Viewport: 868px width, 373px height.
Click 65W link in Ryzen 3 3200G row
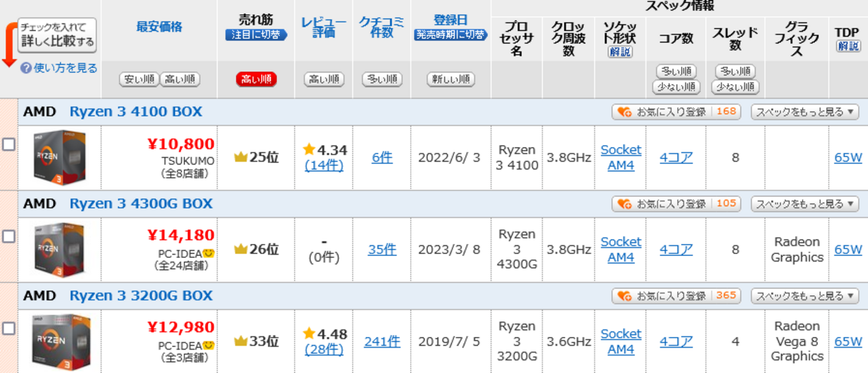pos(848,342)
